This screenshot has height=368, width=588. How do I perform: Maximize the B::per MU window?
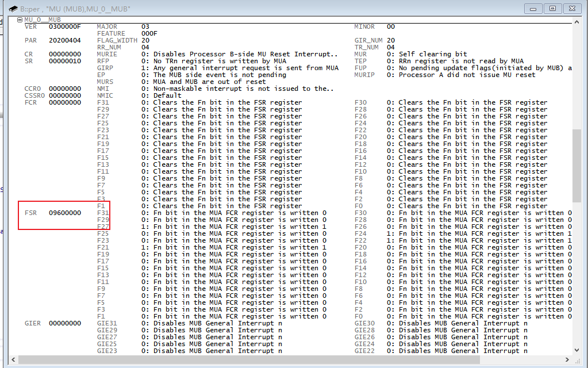[x=552, y=9]
